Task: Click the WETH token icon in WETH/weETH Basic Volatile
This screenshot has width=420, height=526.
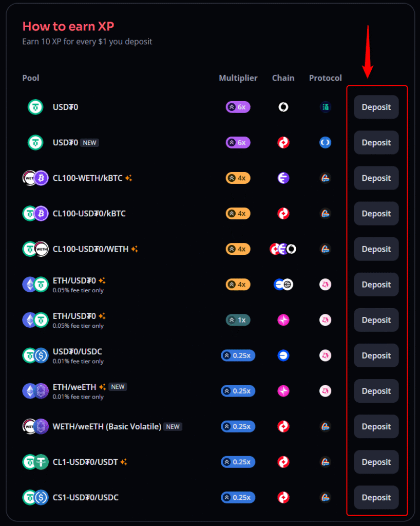Action: [30, 426]
